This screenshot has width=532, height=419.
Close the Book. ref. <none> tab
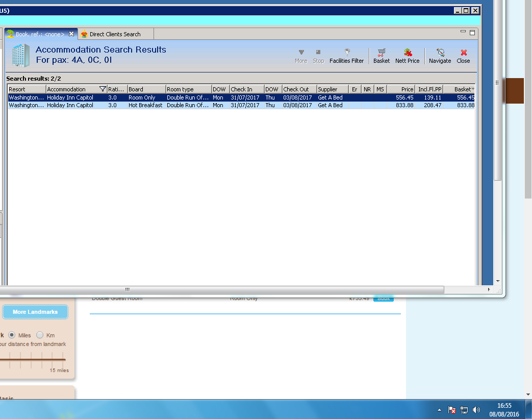[x=71, y=34]
